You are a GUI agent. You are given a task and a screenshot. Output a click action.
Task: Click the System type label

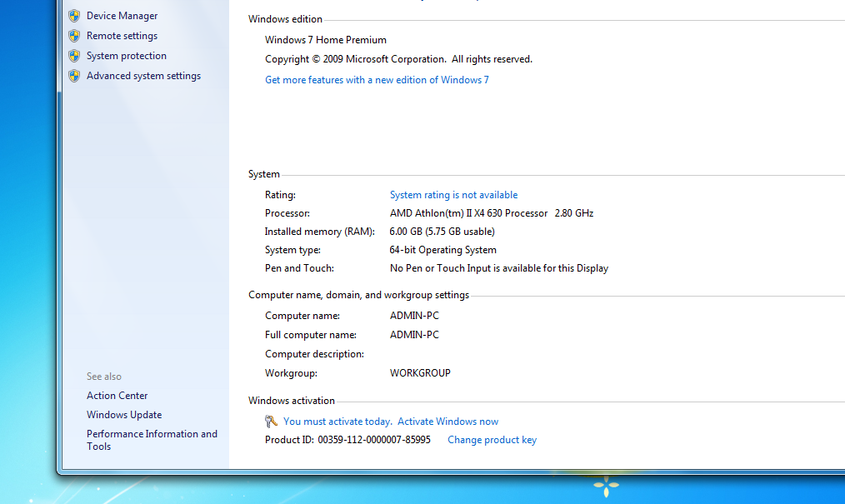click(292, 250)
